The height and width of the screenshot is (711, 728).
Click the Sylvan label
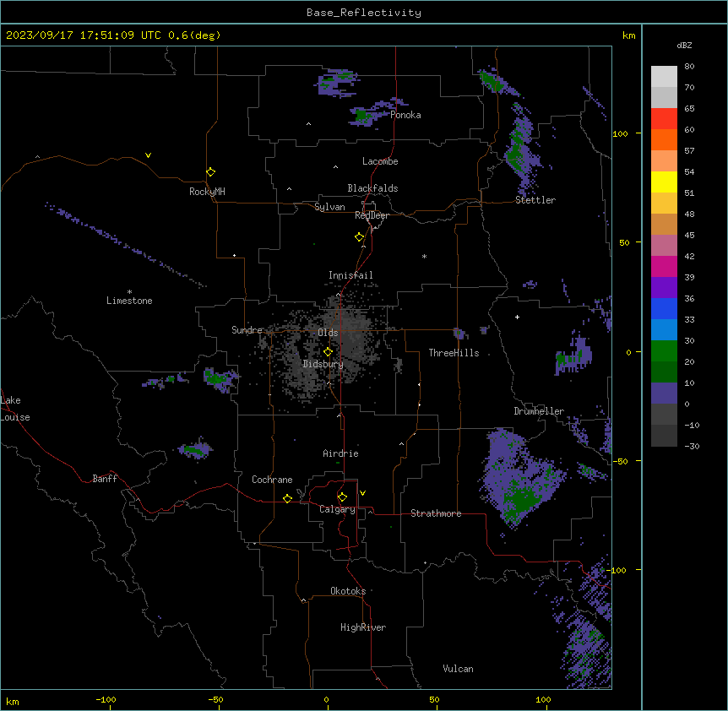[329, 207]
